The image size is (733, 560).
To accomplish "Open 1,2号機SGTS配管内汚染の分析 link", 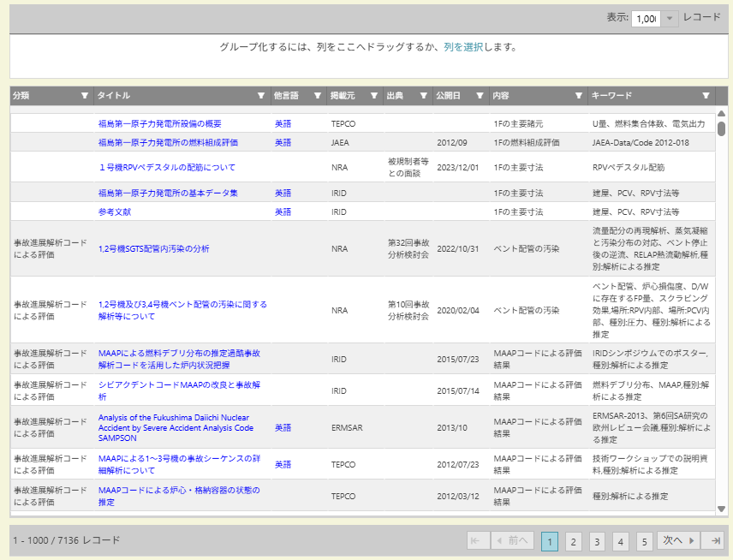I will [x=154, y=248].
